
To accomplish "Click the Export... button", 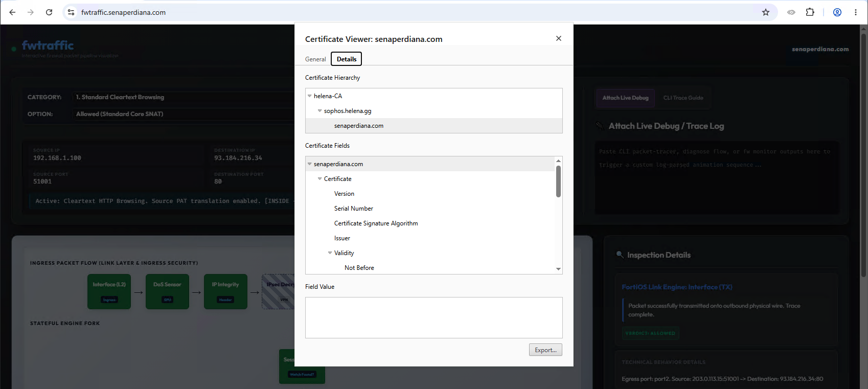I will tap(545, 350).
